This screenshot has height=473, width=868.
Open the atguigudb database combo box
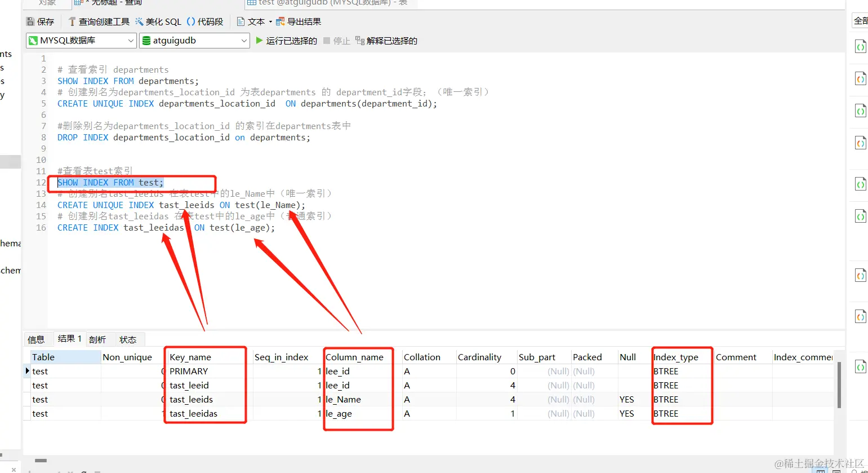[x=194, y=41]
